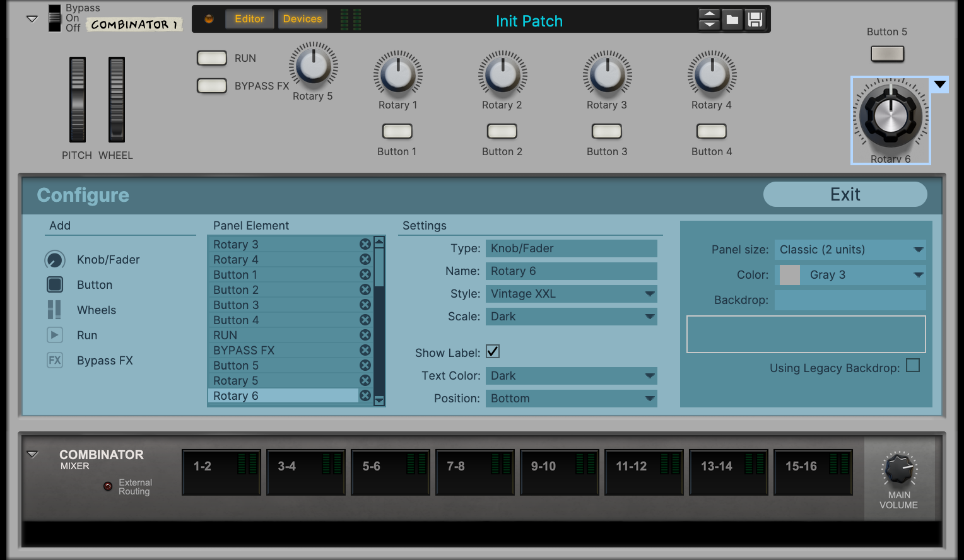Open the Scale dropdown
Viewport: 964px width, 560px height.
click(x=571, y=317)
